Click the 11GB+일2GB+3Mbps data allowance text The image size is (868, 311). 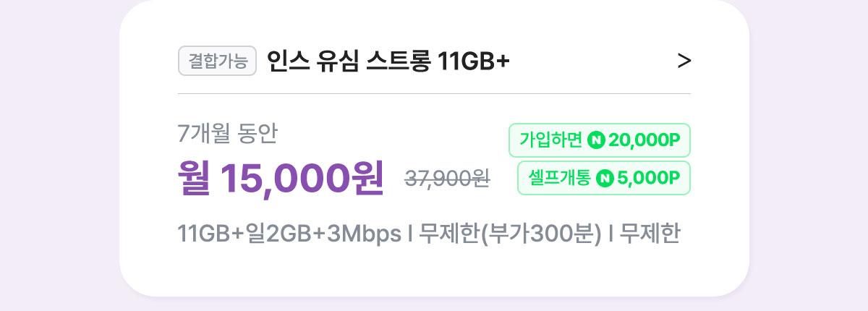coord(289,235)
